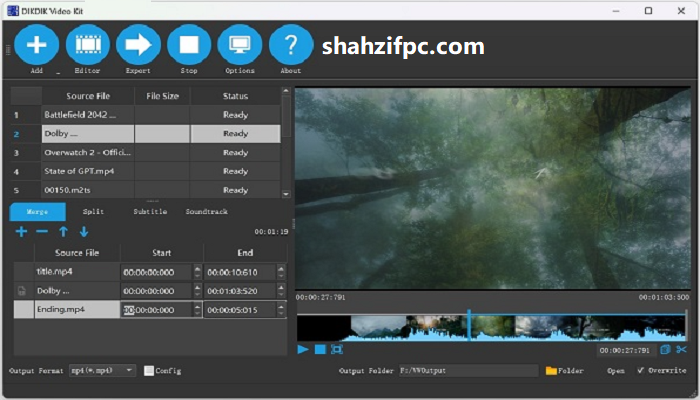Click the Folder browse icon
The width and height of the screenshot is (700, 400).
551,371
